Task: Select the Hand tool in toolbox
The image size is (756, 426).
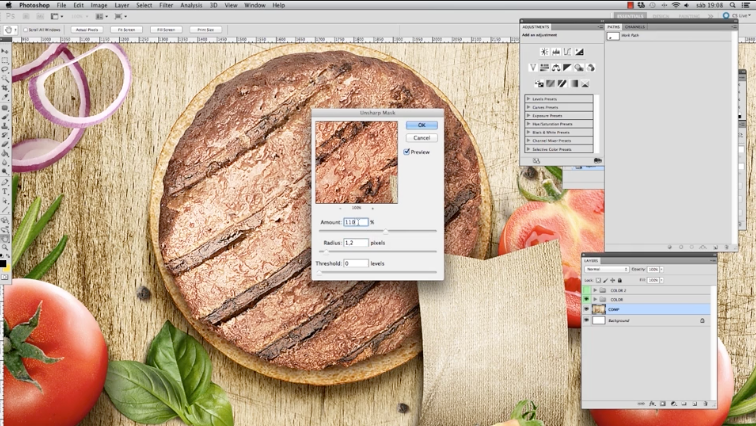Action: point(5,240)
